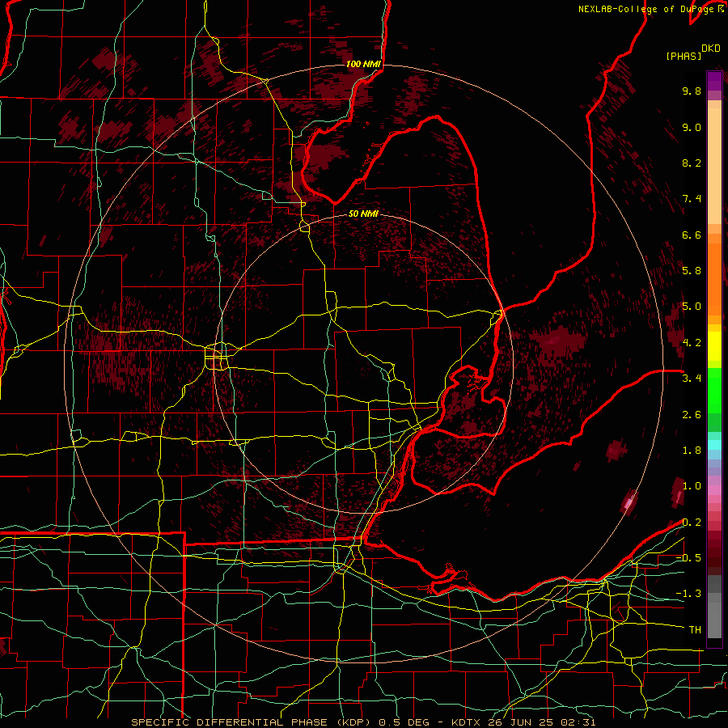Click the 26 JUN 25 date text
The height and width of the screenshot is (728, 728).
[520, 722]
